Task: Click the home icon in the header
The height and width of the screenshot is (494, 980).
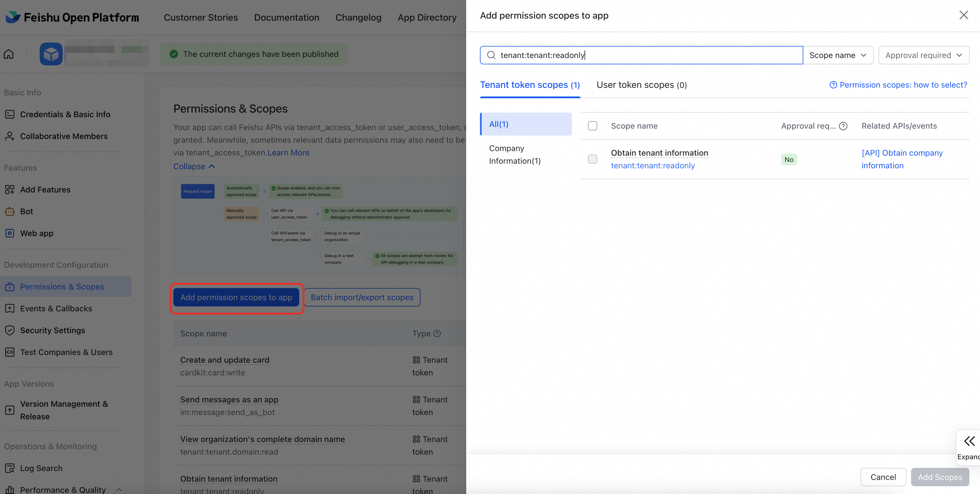Action: tap(9, 54)
